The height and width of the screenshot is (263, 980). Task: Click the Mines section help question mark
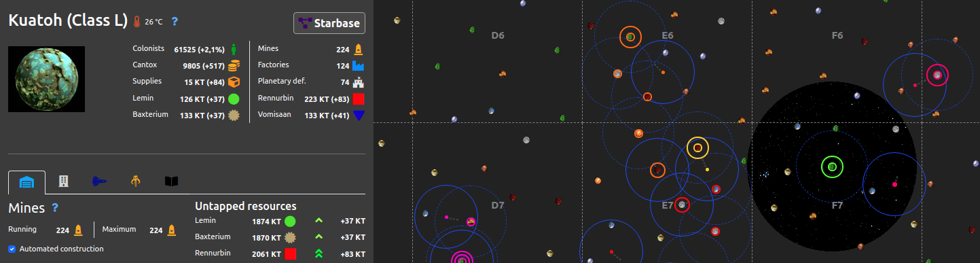pos(55,207)
